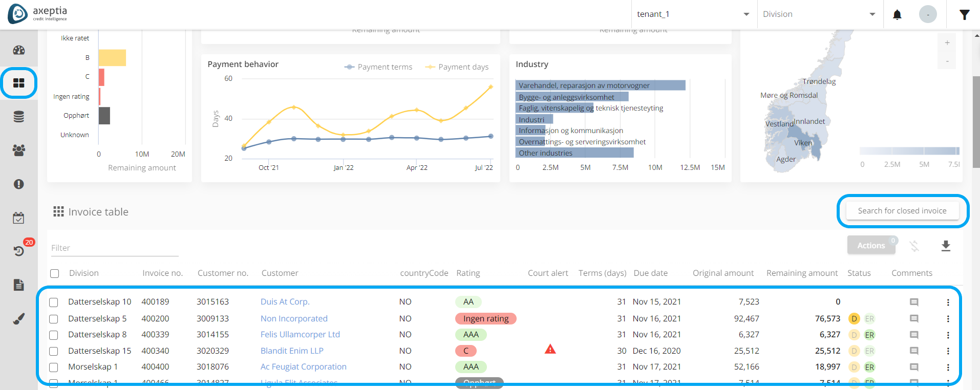Open comments for Non Incorporated row
The image size is (980, 390).
coord(914,318)
